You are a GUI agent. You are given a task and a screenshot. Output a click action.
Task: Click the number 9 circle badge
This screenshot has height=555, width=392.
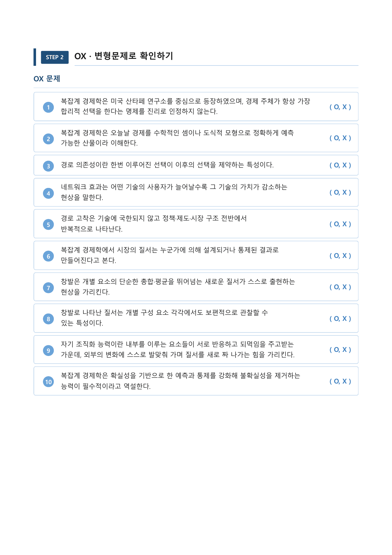[x=48, y=350]
